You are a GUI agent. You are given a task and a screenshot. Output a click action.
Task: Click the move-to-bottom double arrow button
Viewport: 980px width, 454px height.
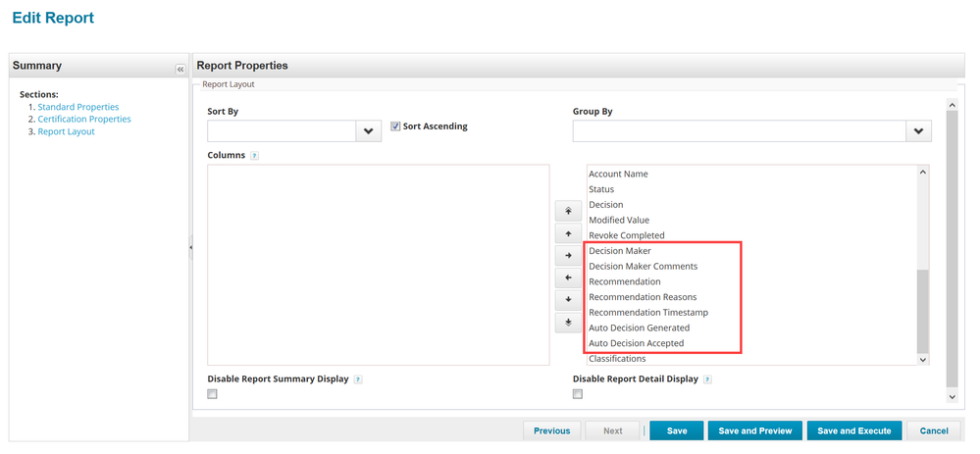point(568,322)
